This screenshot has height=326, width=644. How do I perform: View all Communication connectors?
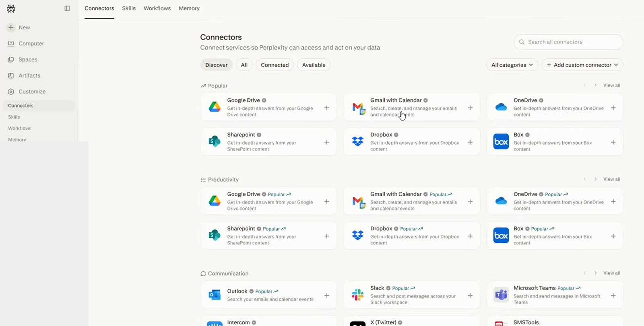click(611, 273)
